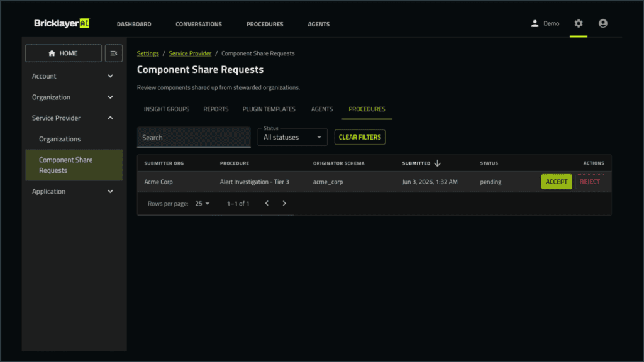Switch to the Plugin Templates tab
The height and width of the screenshot is (362, 644).
pos(269,109)
